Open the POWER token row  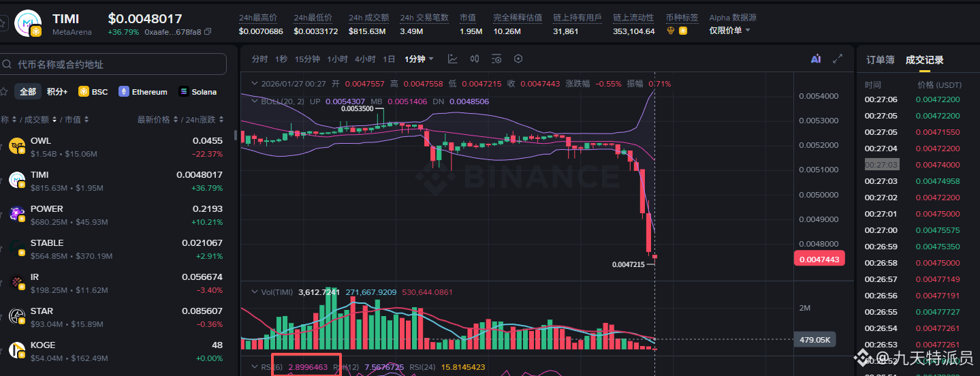(116, 215)
